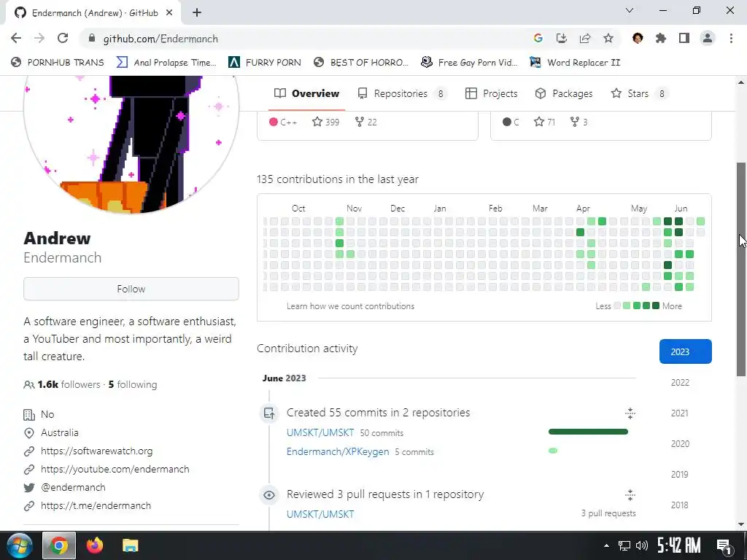Select the 2021 year filter
Image resolution: width=747 pixels, height=560 pixels.
(680, 413)
